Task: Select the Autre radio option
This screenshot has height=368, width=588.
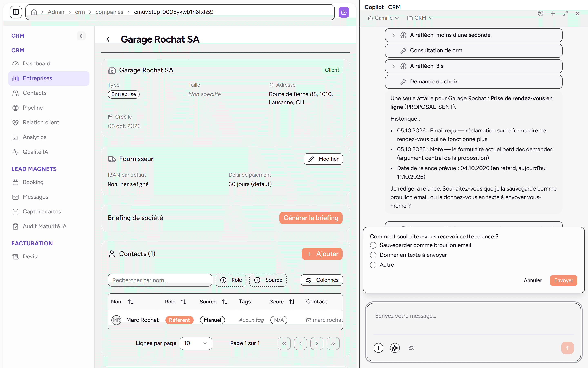Action: pos(373,265)
